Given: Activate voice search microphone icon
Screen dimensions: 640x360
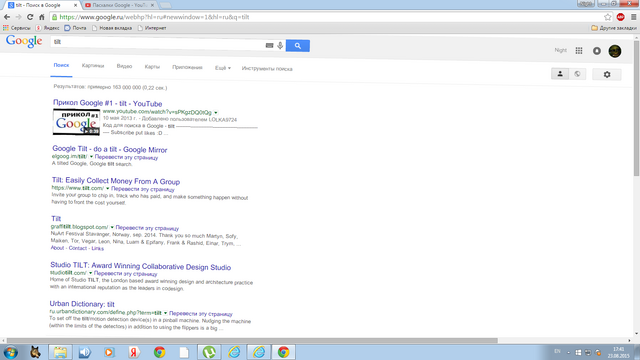Looking at the screenshot, I should click(x=280, y=45).
